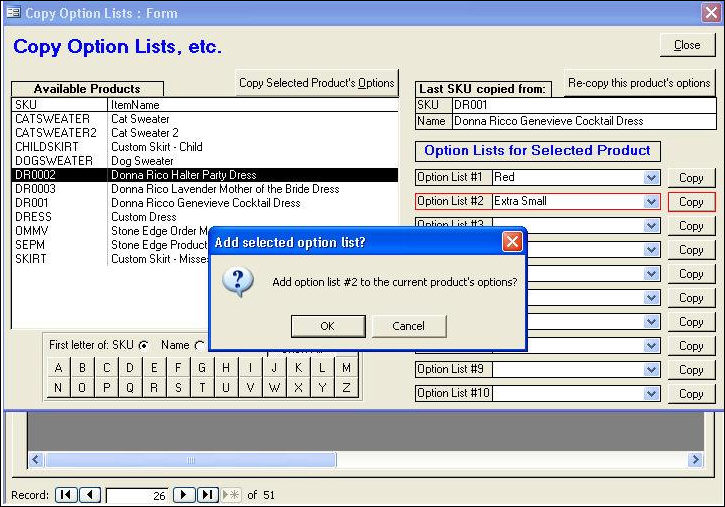Select the SKU first-letter radio button
Viewport: 725px width, 507px height.
pyautogui.click(x=144, y=345)
